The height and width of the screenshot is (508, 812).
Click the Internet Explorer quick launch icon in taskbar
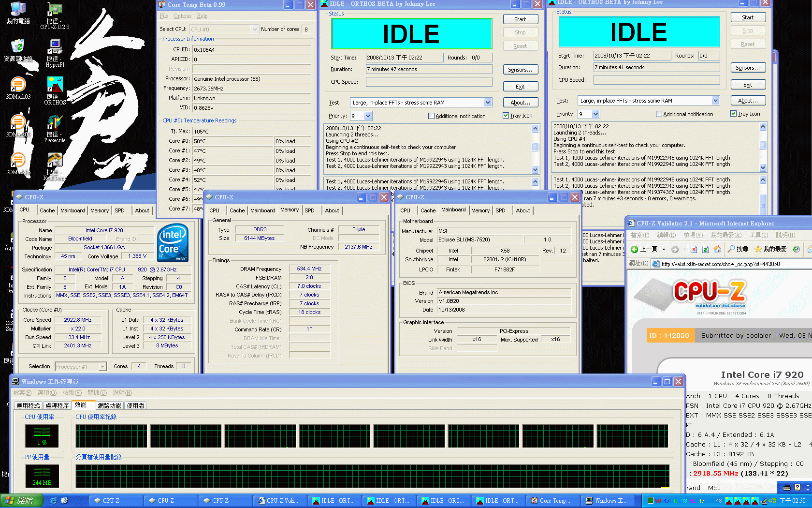point(54,501)
